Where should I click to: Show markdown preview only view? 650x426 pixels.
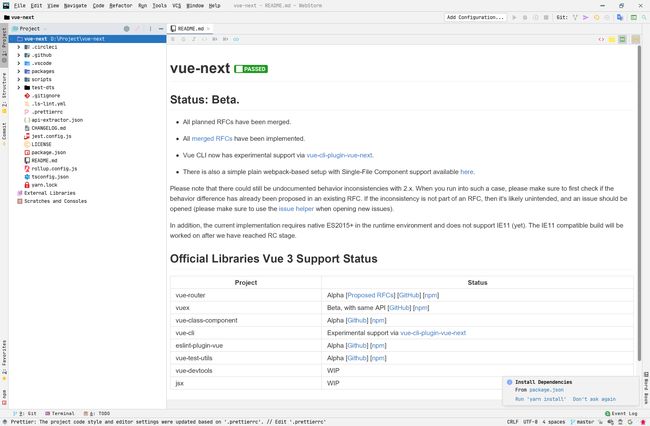click(622, 39)
